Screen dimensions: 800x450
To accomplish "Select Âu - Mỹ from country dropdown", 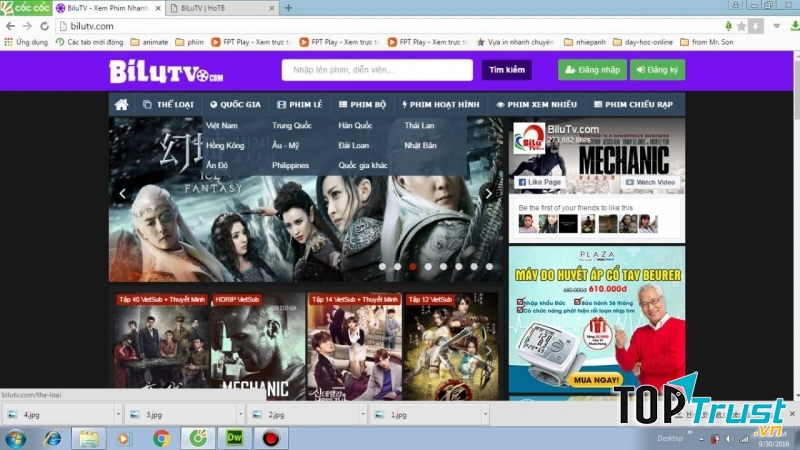I will tap(285, 145).
